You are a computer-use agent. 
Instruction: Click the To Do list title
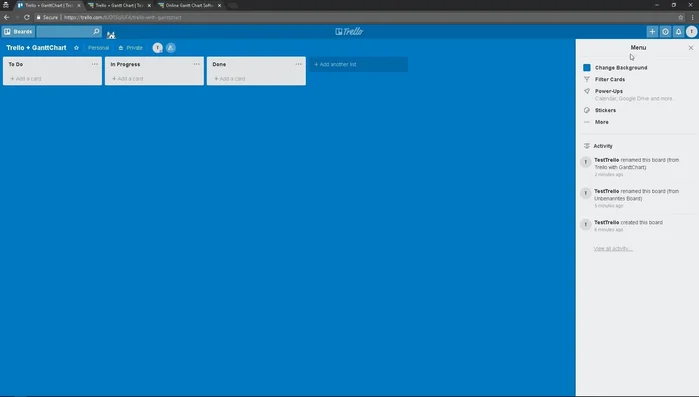pyautogui.click(x=16, y=64)
